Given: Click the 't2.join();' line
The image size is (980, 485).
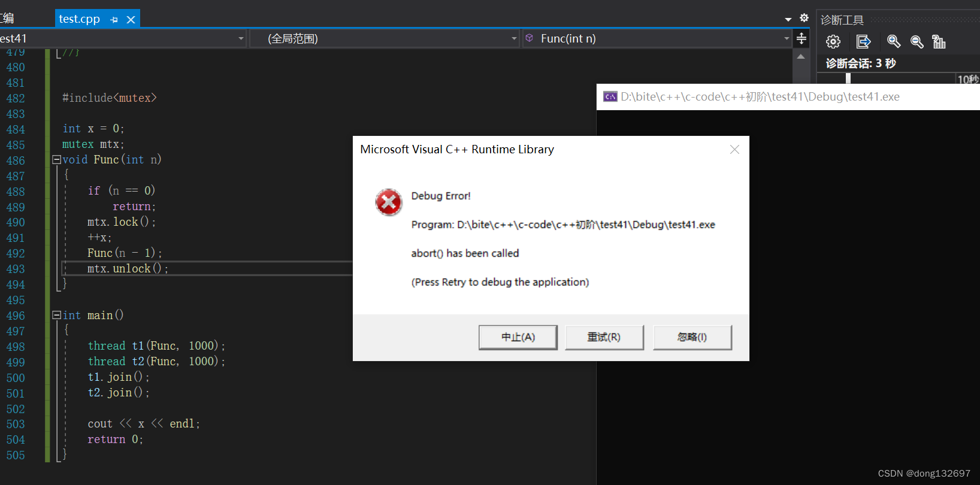Looking at the screenshot, I should 119,393.
